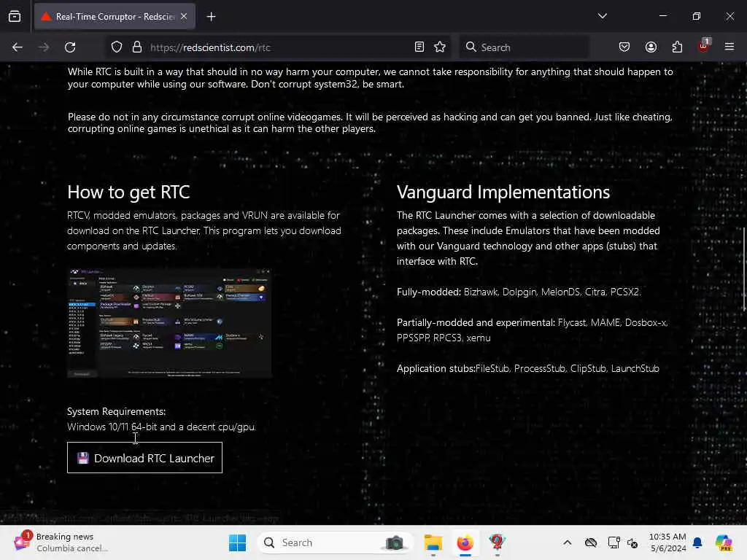Screen dimensions: 747x560
Task: Click the Firefox search box
Action: [524, 47]
